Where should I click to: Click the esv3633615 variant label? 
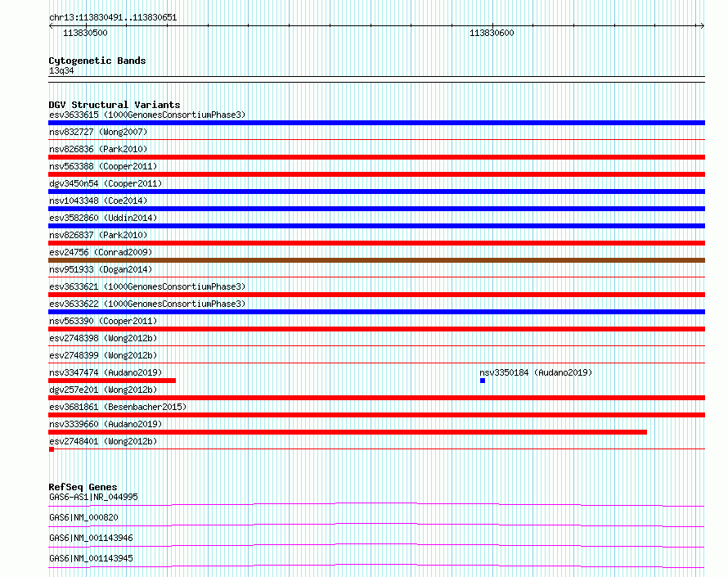click(x=147, y=115)
